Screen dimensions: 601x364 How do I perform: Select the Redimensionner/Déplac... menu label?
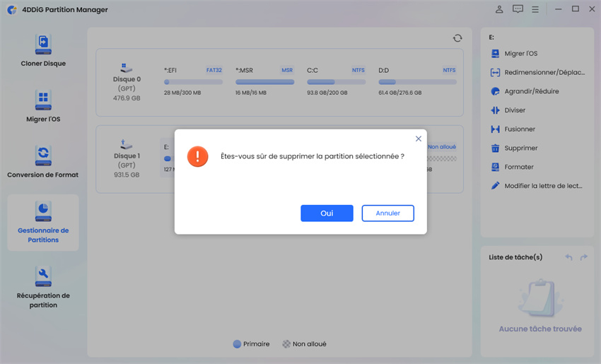click(x=544, y=72)
